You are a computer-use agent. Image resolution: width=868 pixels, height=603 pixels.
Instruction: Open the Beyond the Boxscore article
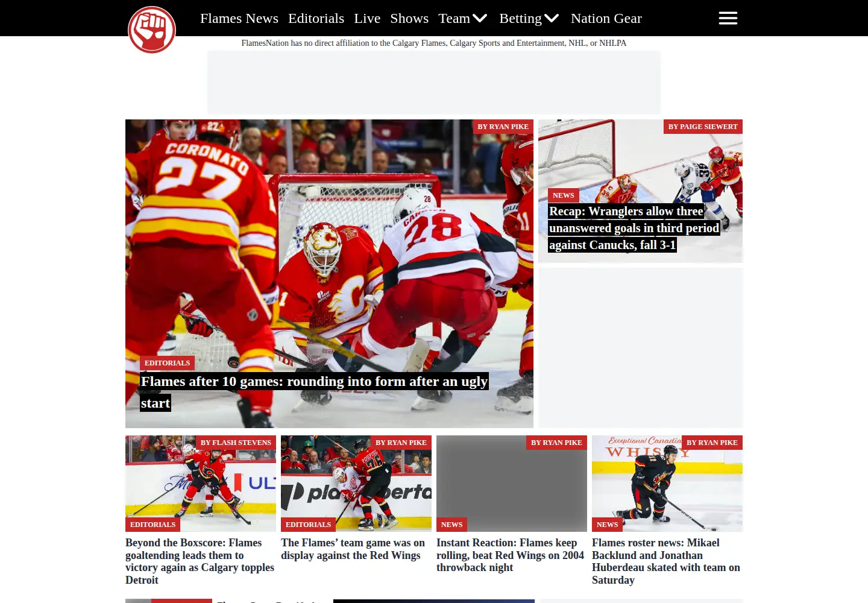[200, 561]
